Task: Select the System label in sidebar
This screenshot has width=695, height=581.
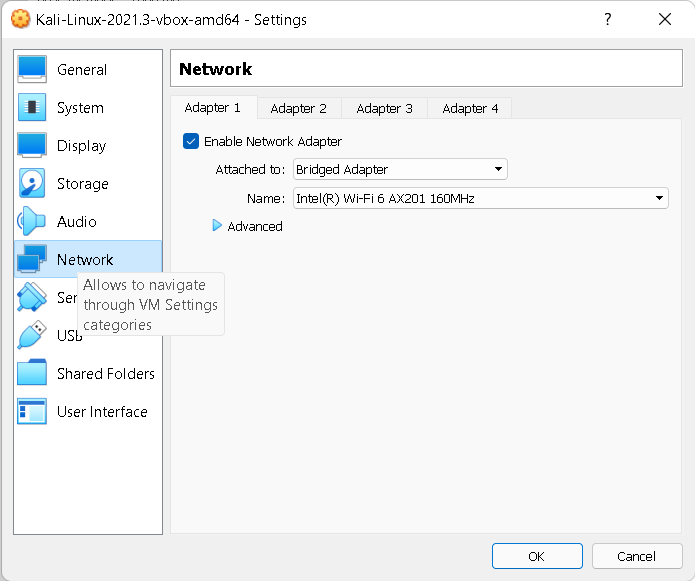Action: tap(80, 108)
